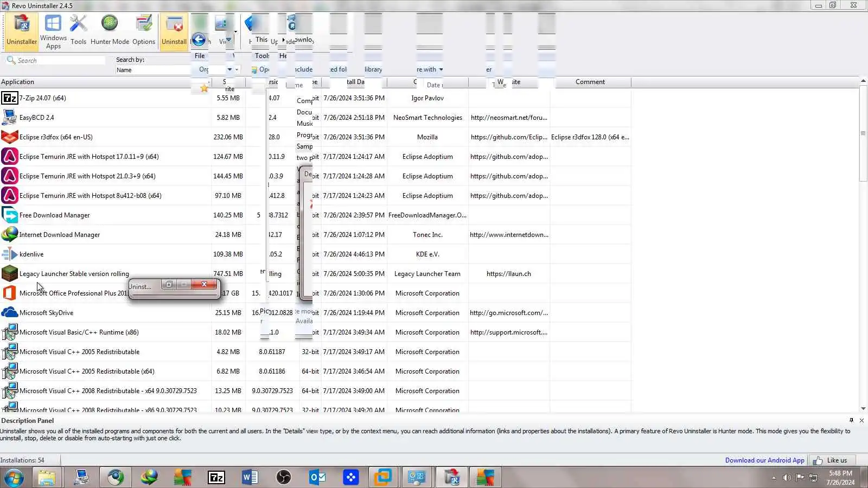Close the Description Panel
The height and width of the screenshot is (488, 868).
(x=861, y=420)
